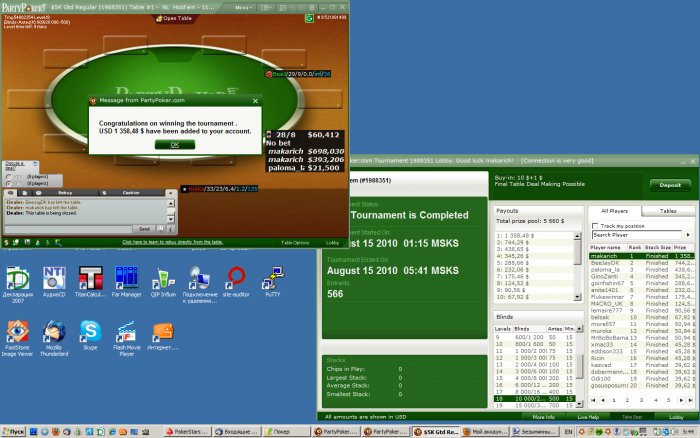Click the Search Player input field
The width and height of the screenshot is (700, 438).
coord(637,235)
